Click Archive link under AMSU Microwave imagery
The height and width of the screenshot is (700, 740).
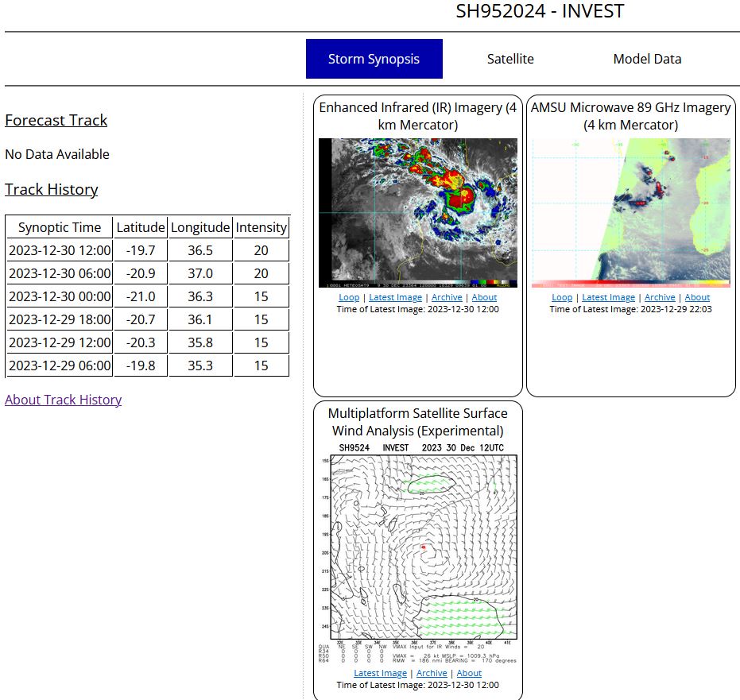[x=659, y=297]
